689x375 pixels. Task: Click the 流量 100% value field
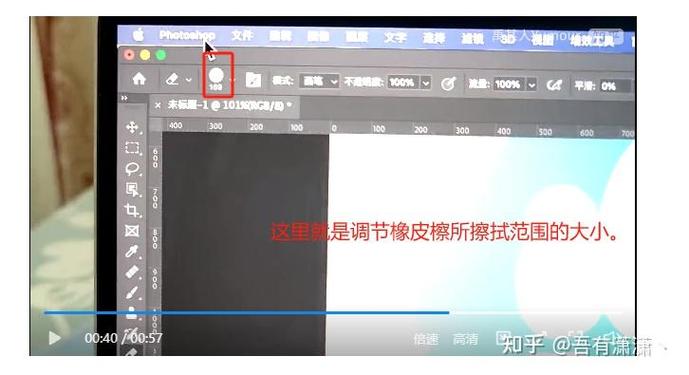508,84
